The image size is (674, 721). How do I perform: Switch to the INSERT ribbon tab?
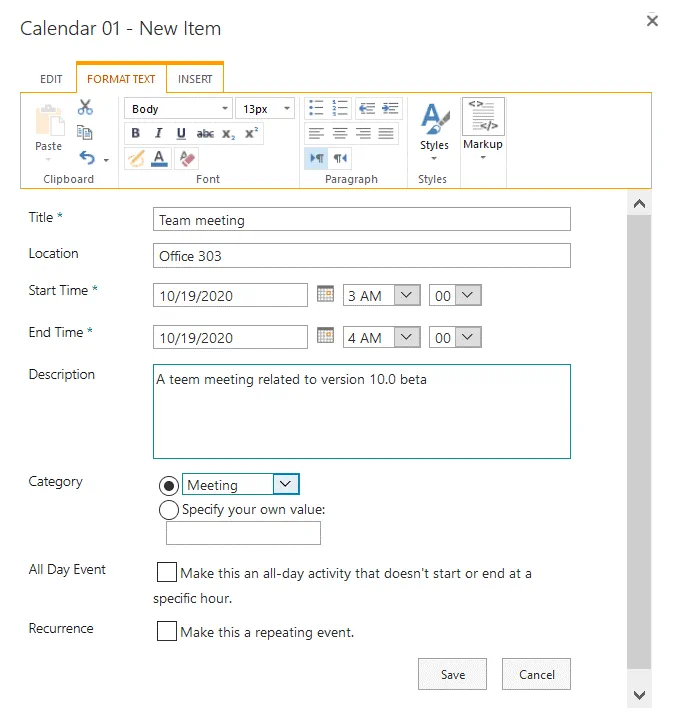[x=195, y=79]
